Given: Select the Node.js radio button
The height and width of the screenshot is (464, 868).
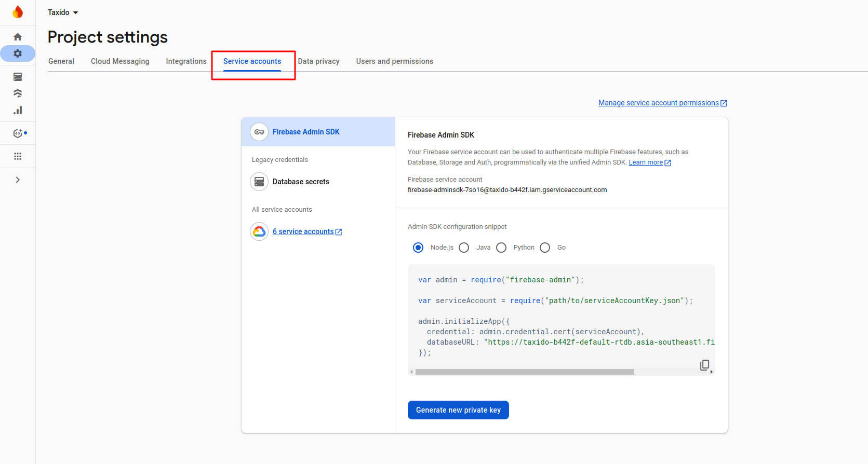Looking at the screenshot, I should point(418,248).
